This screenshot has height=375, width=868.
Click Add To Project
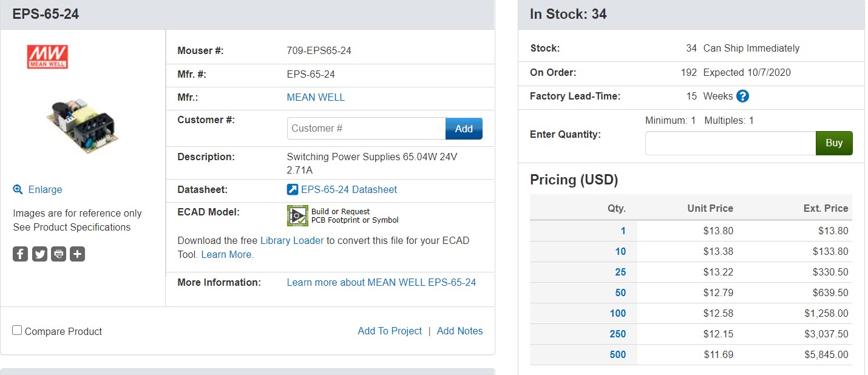[x=390, y=331]
